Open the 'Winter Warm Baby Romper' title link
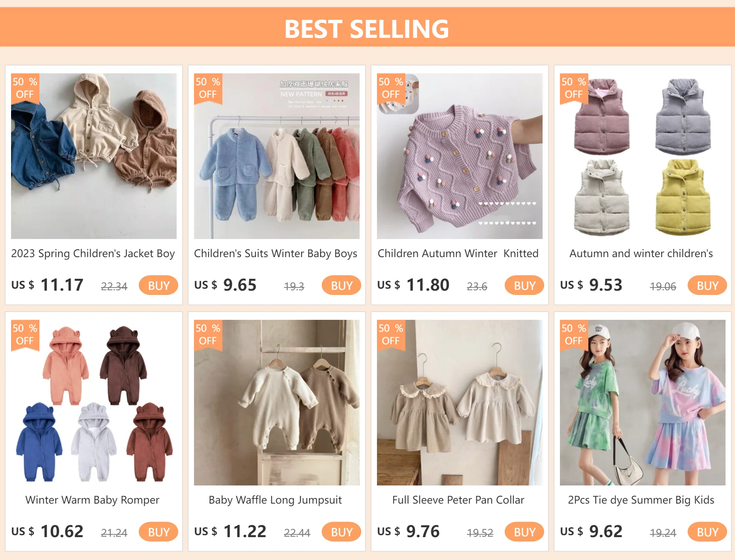 [92, 500]
